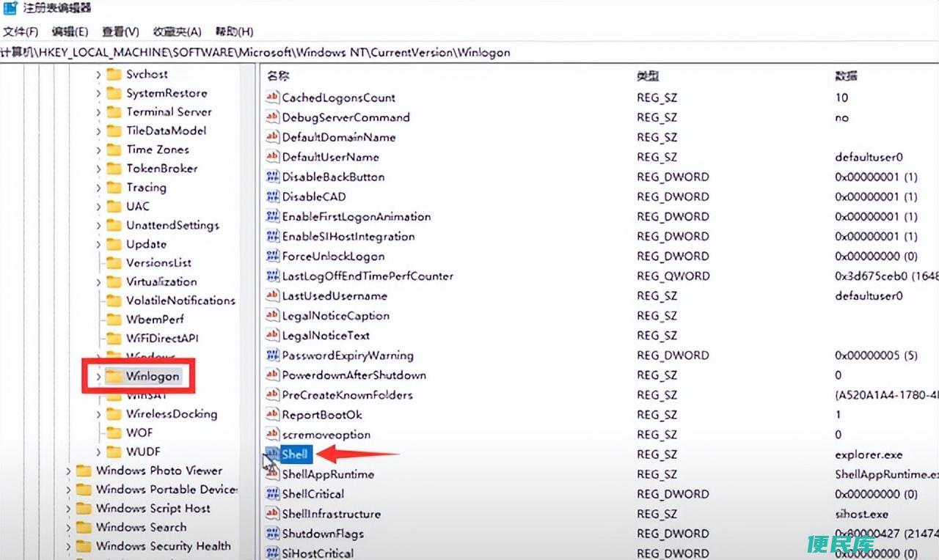Select the DisableCAD DWORD value icon

(272, 196)
